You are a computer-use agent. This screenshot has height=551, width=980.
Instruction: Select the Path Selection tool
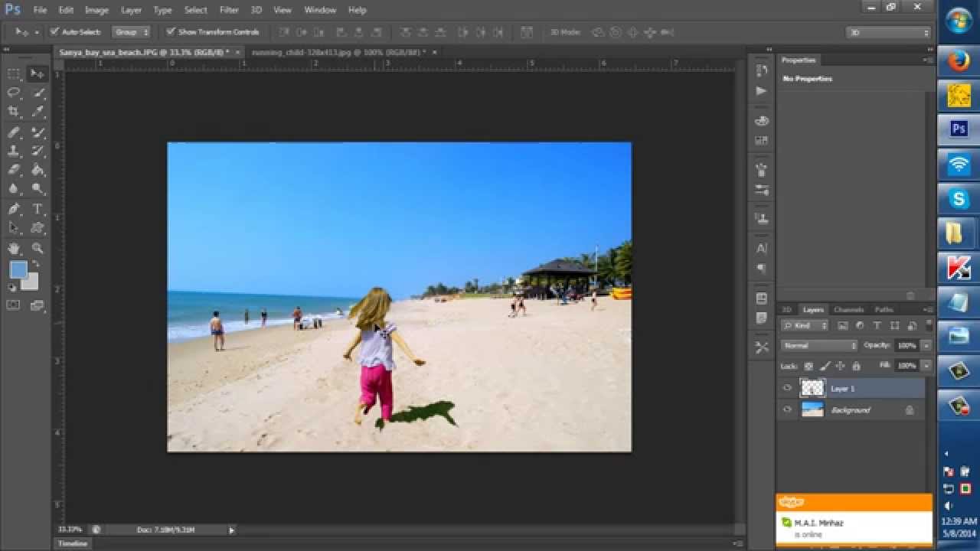[14, 228]
